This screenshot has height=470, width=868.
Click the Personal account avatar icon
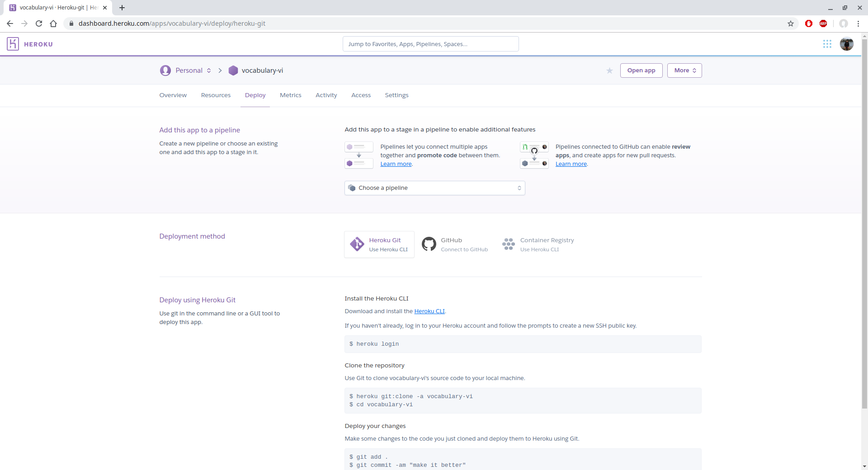tap(165, 70)
